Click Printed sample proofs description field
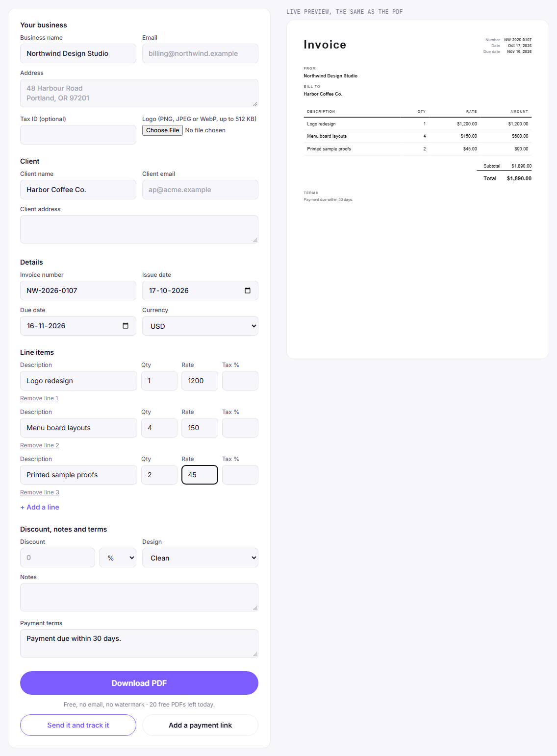This screenshot has width=557, height=756. click(x=78, y=475)
